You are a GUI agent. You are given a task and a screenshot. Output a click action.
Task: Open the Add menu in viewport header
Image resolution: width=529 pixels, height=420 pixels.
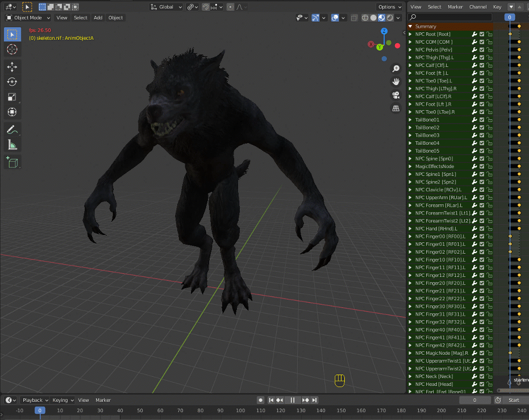[98, 18]
